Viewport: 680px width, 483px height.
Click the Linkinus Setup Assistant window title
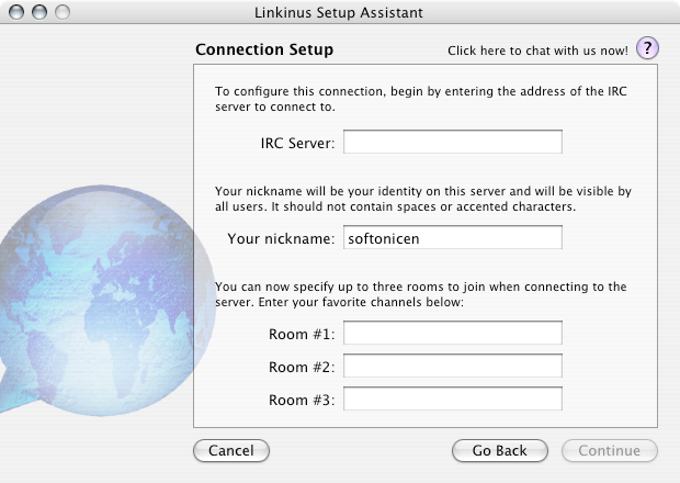tap(340, 13)
